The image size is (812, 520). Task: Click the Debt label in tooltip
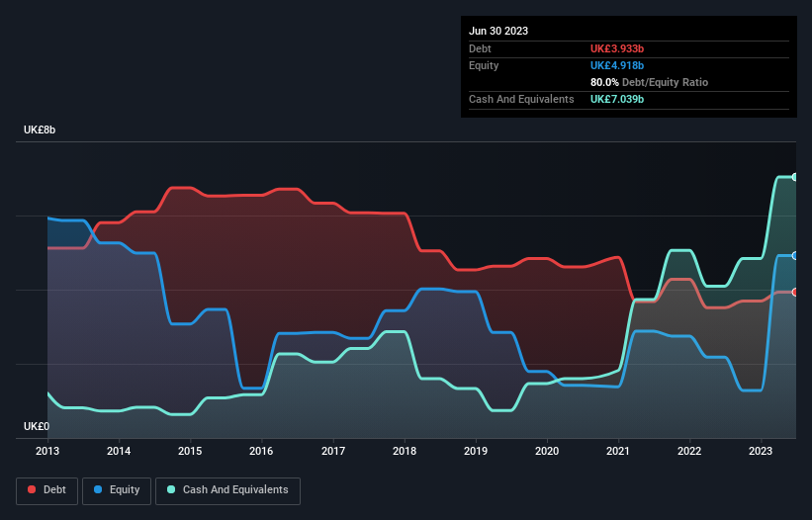click(480, 48)
